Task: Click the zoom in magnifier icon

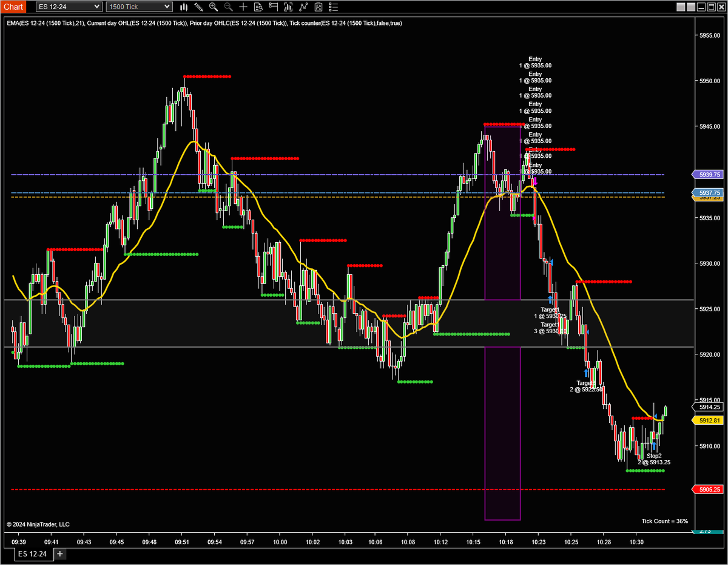Action: point(213,7)
